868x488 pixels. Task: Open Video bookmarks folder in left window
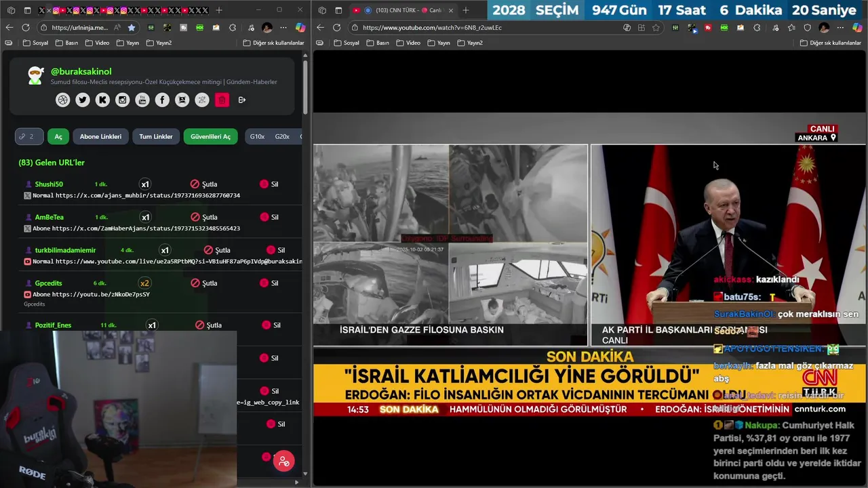[97, 43]
